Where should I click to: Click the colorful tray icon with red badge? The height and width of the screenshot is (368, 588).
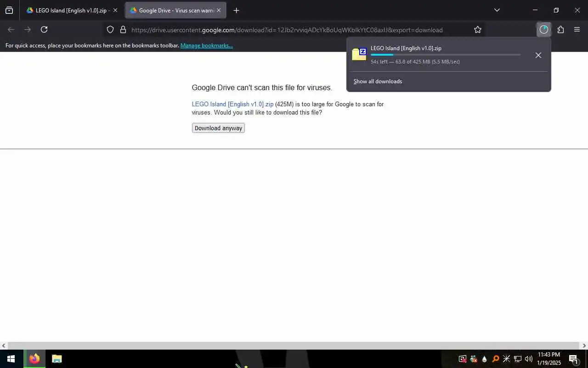(x=474, y=359)
